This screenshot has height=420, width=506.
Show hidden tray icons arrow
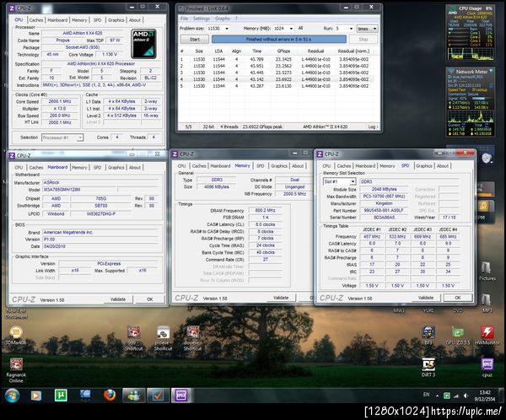(437, 396)
